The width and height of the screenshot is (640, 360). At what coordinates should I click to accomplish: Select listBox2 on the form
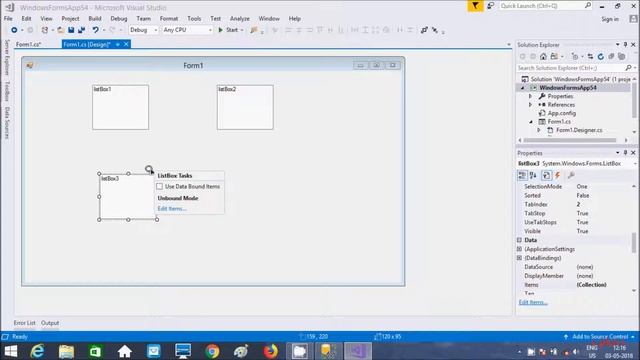click(x=245, y=107)
